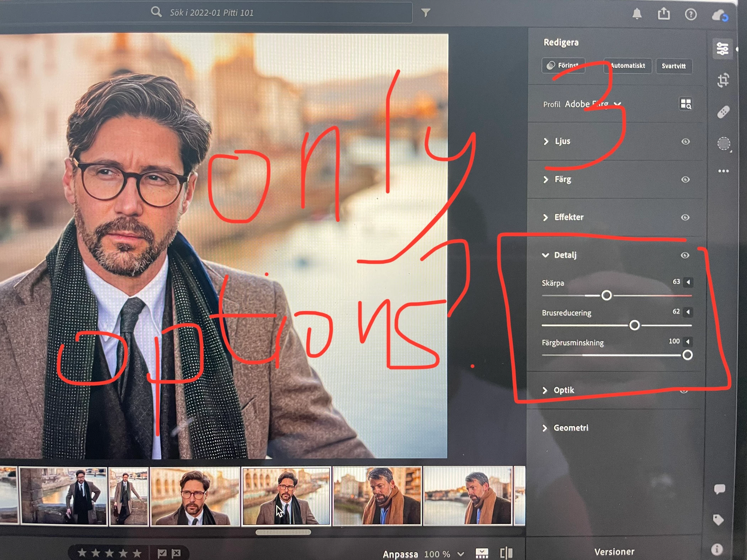Click the notifications bell icon
Viewport: 747px width, 560px height.
pos(637,14)
